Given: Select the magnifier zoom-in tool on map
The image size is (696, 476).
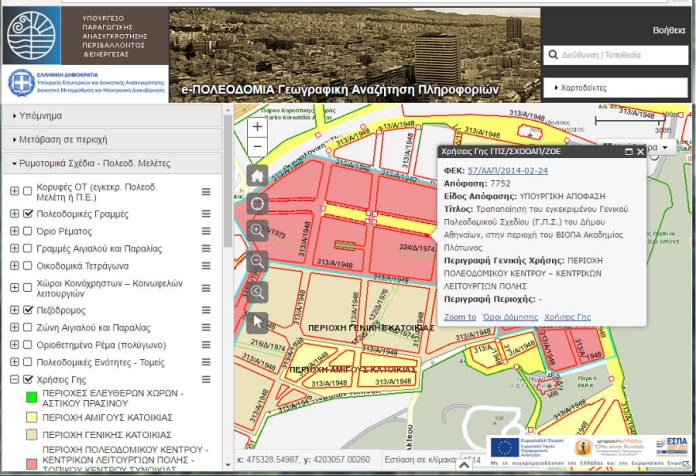Looking at the screenshot, I should click(x=258, y=231).
